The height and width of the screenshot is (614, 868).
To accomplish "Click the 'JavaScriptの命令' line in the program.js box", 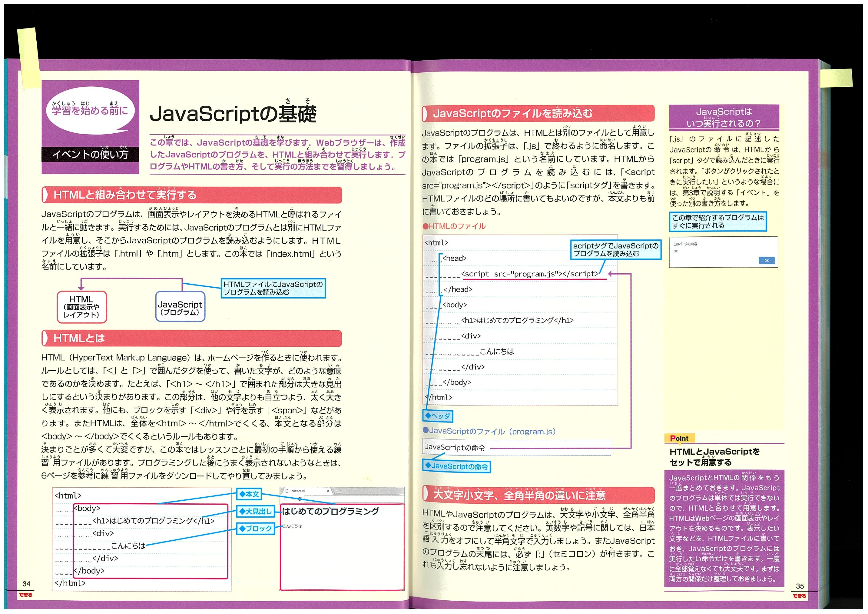I will [455, 447].
